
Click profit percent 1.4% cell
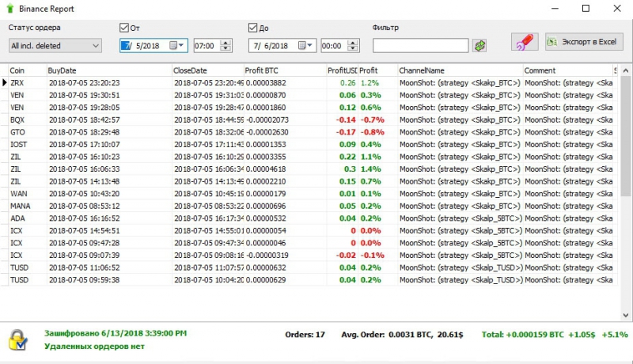tap(370, 169)
